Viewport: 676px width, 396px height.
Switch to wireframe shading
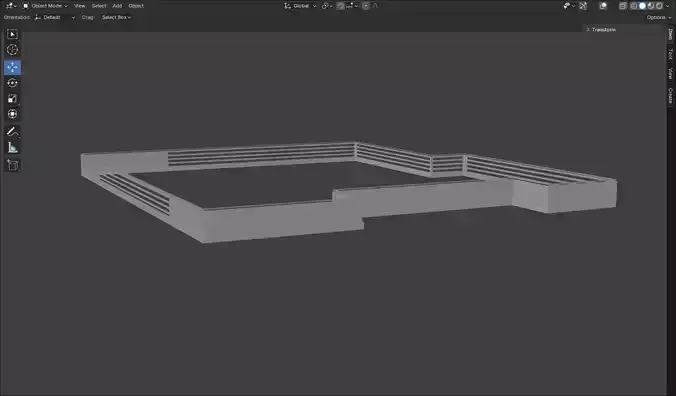634,6
